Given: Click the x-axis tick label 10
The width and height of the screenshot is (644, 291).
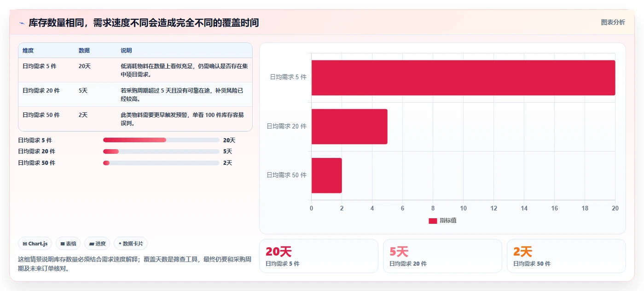Looking at the screenshot, I should (x=463, y=209).
